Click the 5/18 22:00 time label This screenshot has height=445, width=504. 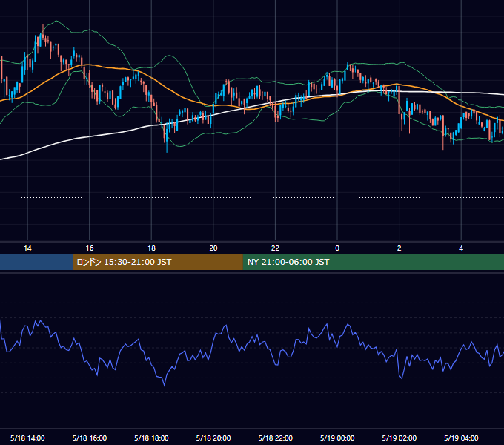275,438
